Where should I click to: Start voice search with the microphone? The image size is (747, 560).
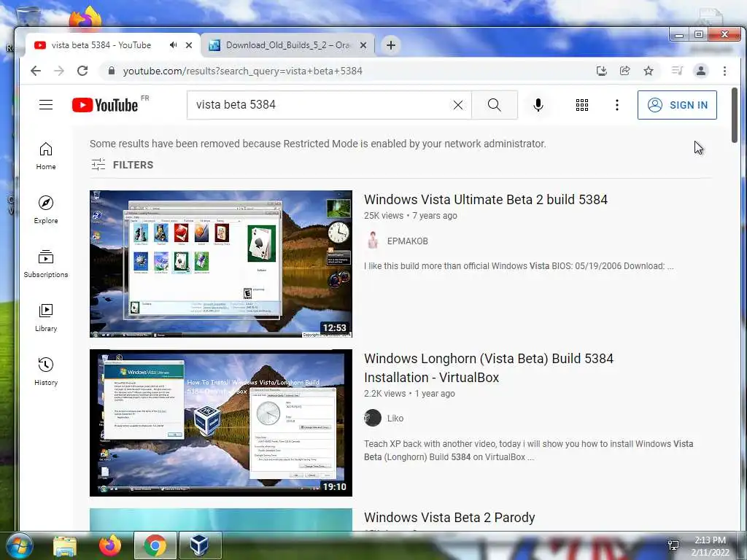[538, 105]
